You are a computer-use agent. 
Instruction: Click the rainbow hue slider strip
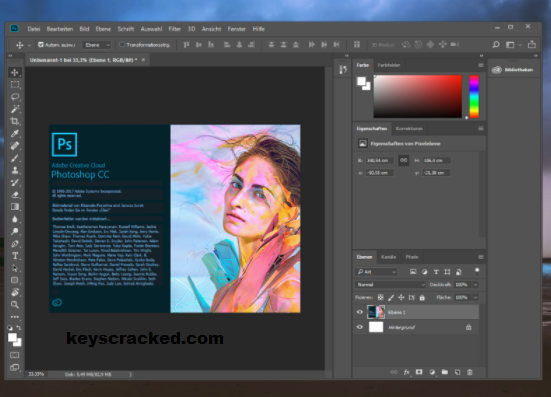pos(474,97)
